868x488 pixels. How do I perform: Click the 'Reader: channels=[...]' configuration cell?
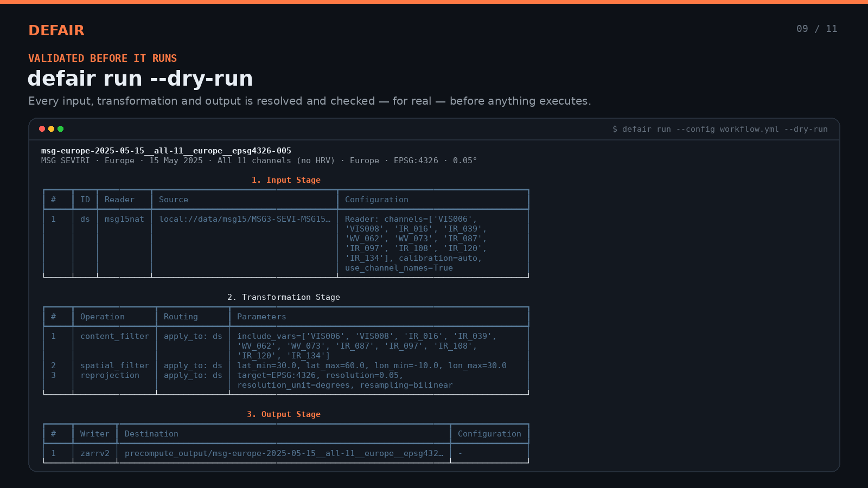(416, 243)
